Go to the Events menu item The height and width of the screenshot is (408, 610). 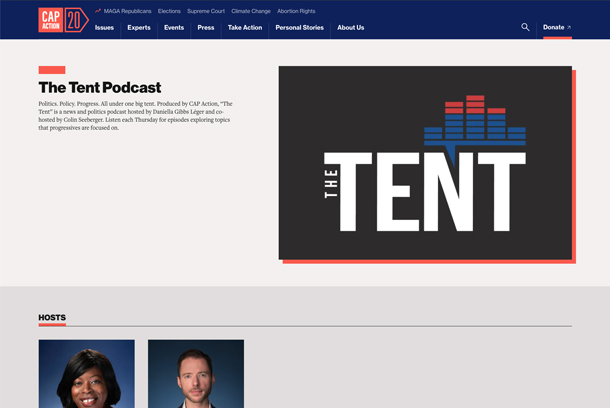(174, 28)
